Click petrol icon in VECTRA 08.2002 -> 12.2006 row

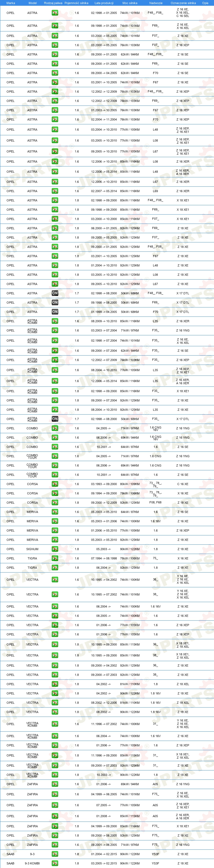(x=55, y=703)
